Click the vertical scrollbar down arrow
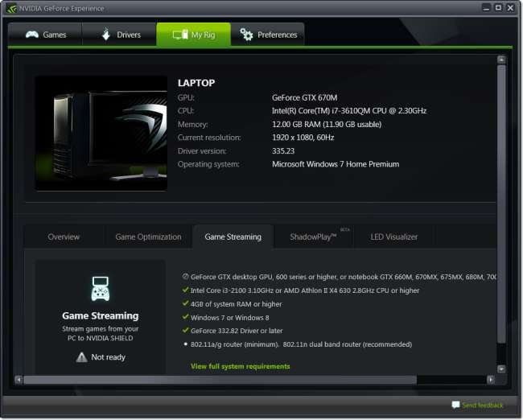The height and width of the screenshot is (420, 523). click(x=501, y=369)
